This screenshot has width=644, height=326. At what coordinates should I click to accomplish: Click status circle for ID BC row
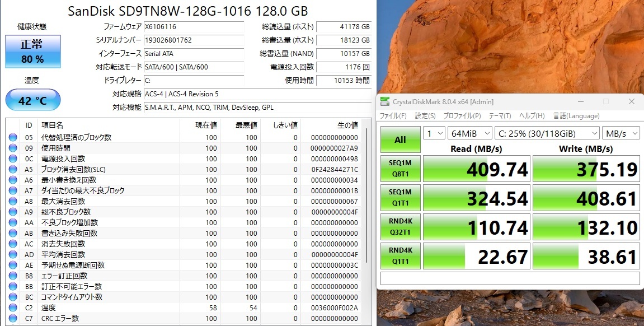[13, 297]
